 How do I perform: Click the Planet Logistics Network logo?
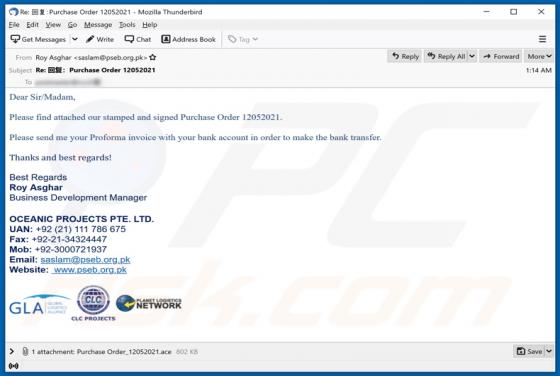pos(149,303)
